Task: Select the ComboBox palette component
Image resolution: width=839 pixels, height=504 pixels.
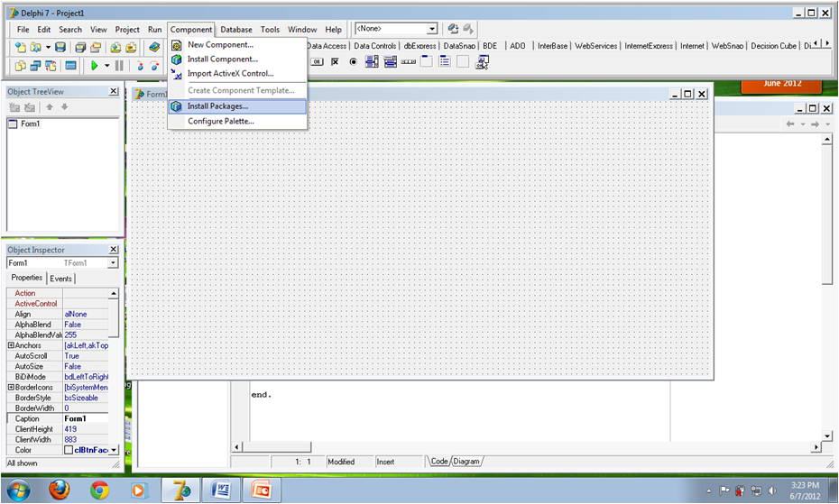Action: 390,62
